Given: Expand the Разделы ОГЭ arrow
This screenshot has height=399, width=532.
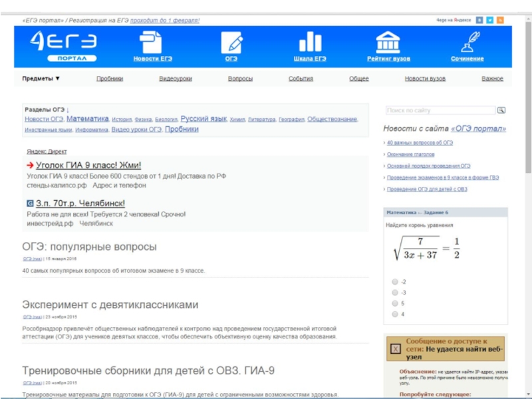Looking at the screenshot, I should (x=68, y=109).
